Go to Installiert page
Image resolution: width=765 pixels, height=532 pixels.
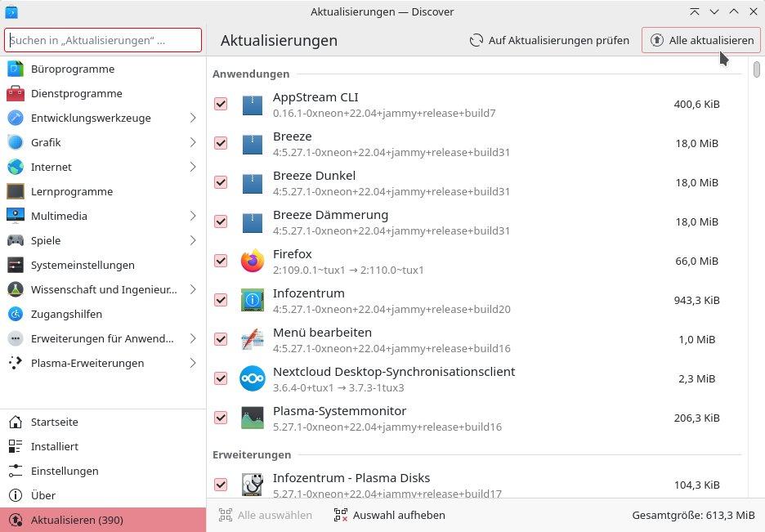(54, 447)
